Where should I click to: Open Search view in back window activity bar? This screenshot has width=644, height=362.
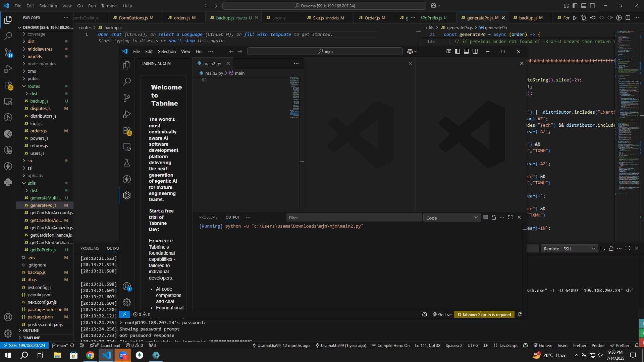(x=8, y=36)
